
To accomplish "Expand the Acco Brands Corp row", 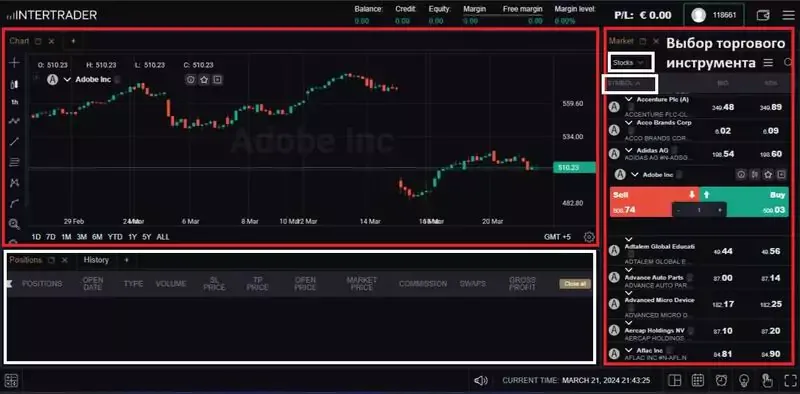I will click(x=629, y=122).
